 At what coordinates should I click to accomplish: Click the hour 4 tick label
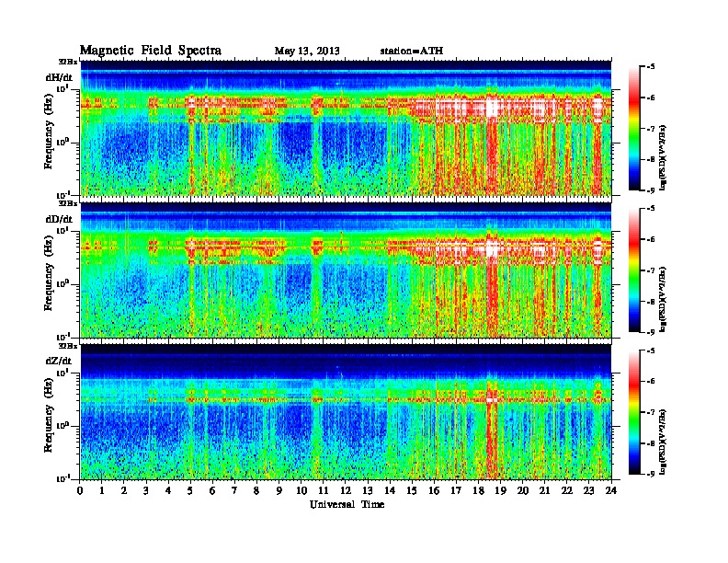tap(168, 490)
